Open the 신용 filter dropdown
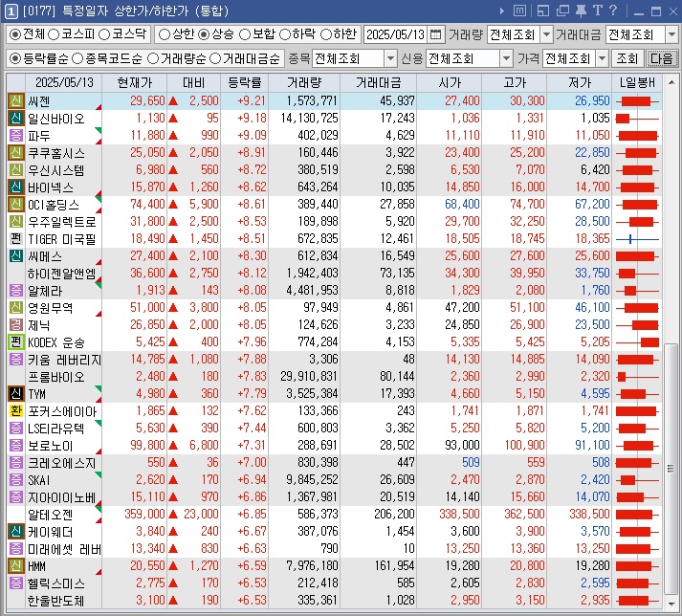 click(x=506, y=58)
